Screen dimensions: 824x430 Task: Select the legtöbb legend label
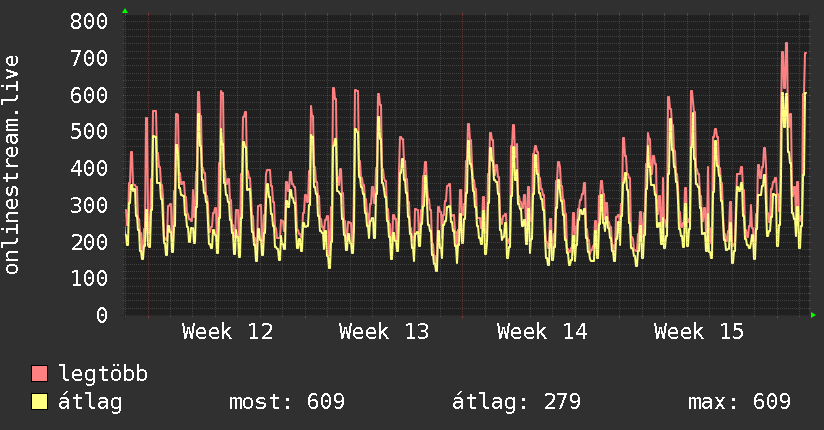tap(103, 374)
